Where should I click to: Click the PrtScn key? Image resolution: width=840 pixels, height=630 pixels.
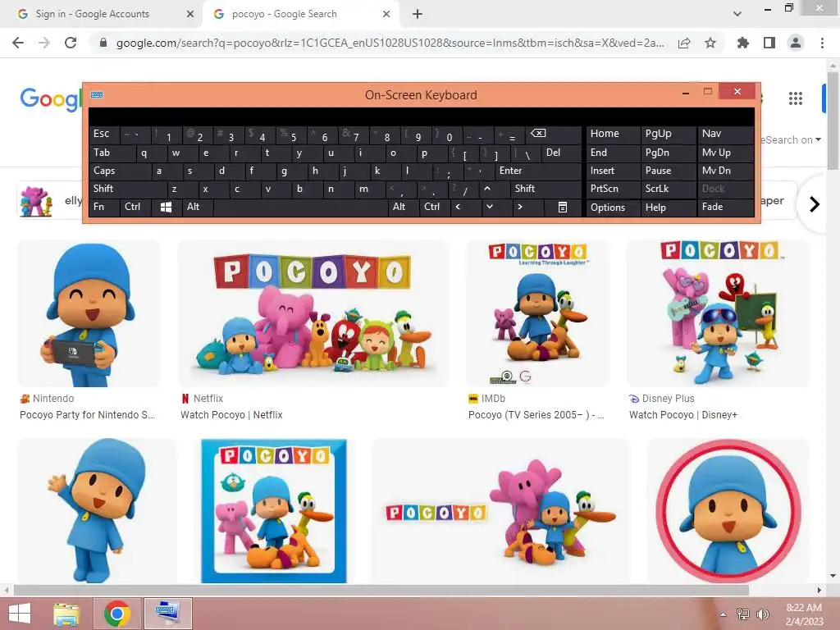pos(614,189)
